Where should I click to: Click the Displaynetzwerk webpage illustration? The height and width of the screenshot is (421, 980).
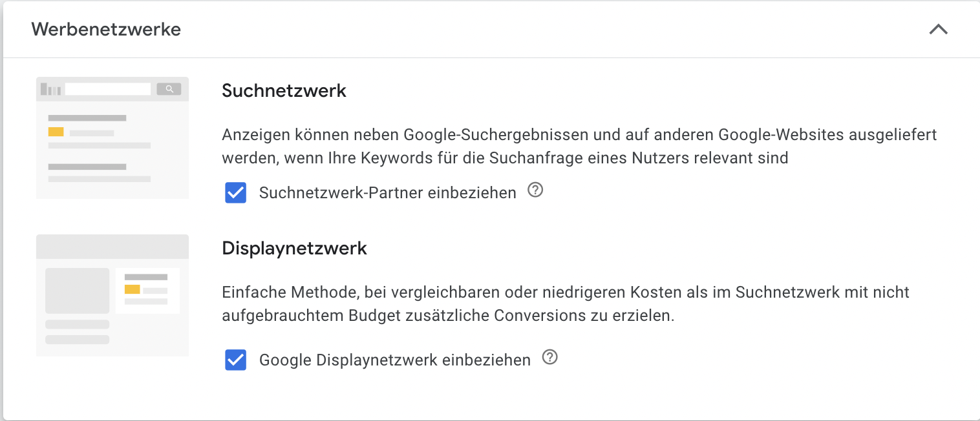coord(112,295)
